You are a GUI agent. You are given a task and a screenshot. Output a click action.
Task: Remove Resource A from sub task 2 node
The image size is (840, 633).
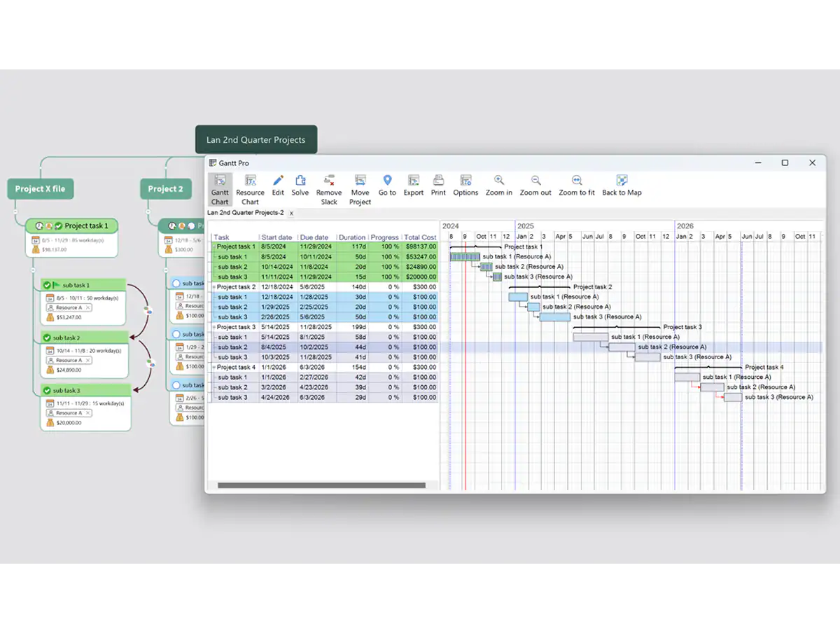click(x=88, y=360)
